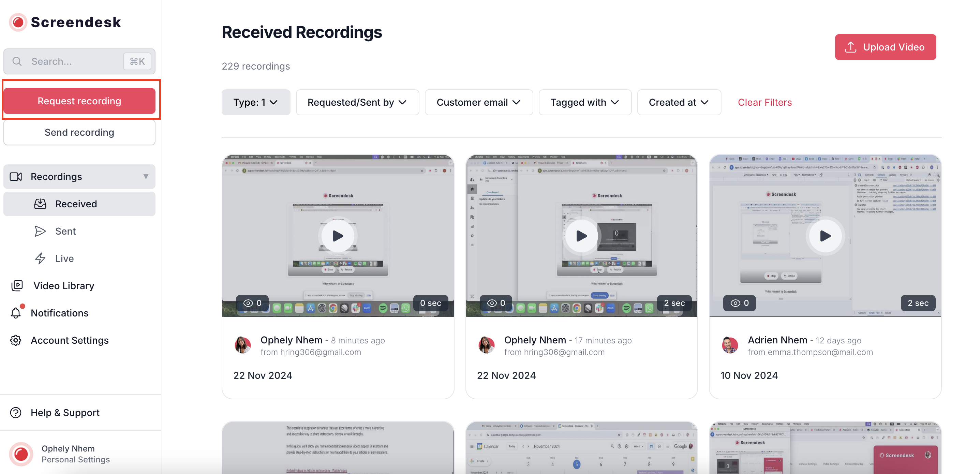
Task: Click the Screendesk logo icon
Action: tap(18, 23)
